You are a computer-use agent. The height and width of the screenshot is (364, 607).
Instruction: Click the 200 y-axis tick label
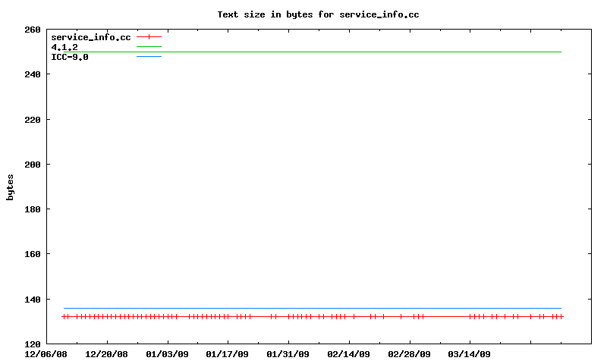click(33, 165)
